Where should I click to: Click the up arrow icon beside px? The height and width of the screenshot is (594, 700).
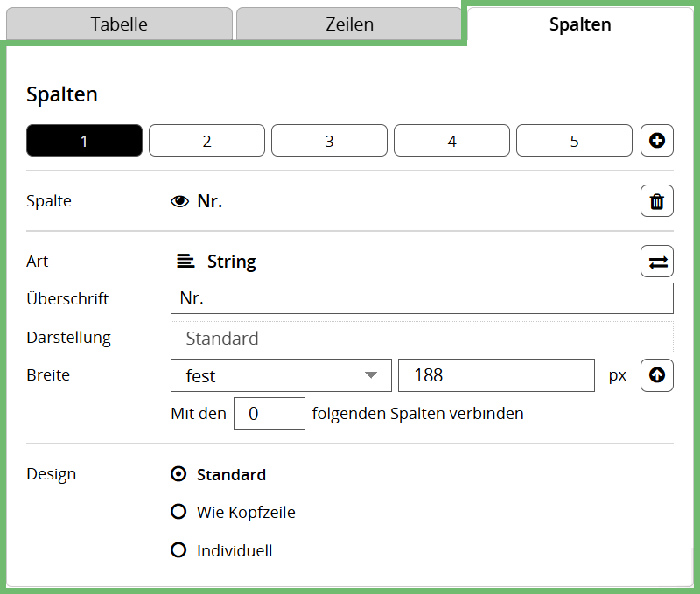tap(657, 375)
